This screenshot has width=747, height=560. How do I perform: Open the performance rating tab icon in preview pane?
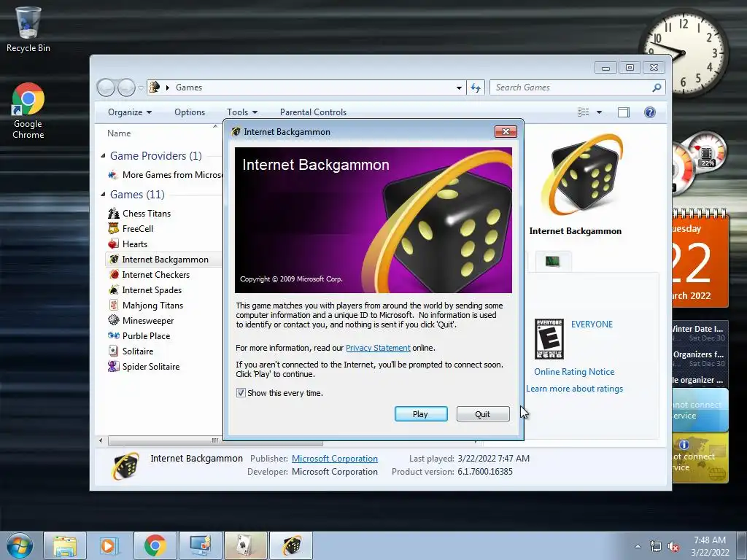[x=553, y=261]
